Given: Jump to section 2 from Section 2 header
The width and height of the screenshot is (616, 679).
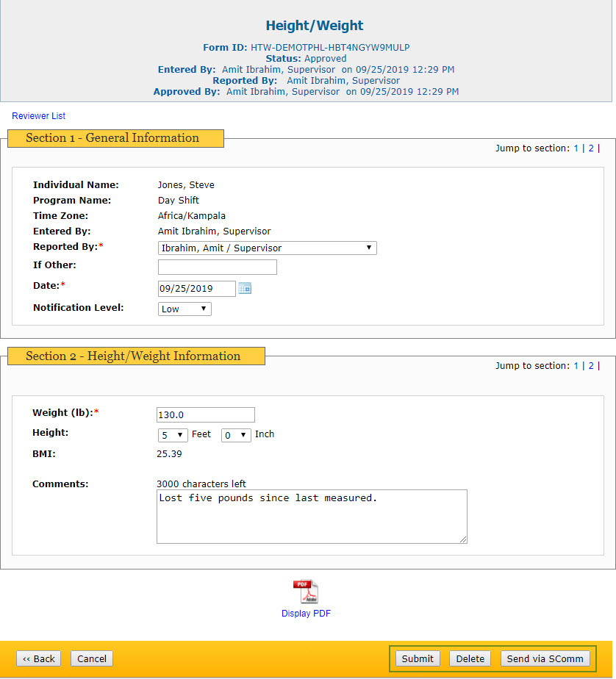Looking at the screenshot, I should (x=591, y=366).
